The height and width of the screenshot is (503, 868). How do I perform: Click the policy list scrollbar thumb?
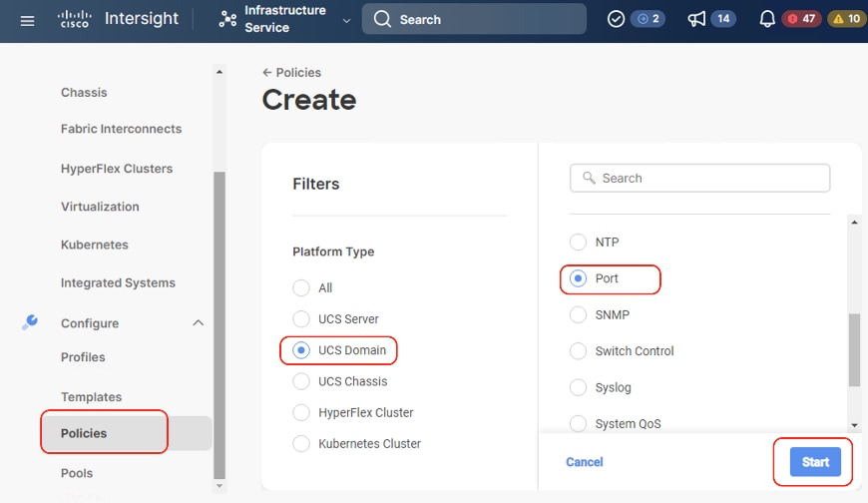855,349
